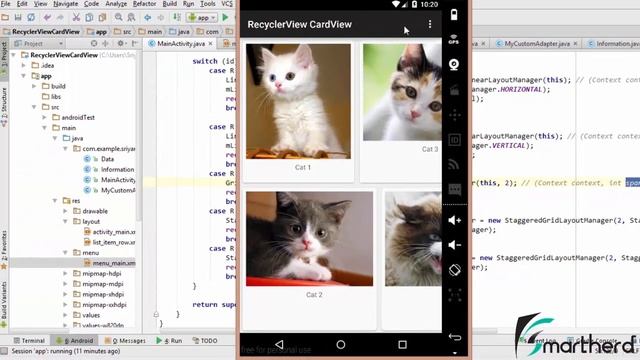
Task: Open the Android tool window button
Action: click(x=75, y=340)
